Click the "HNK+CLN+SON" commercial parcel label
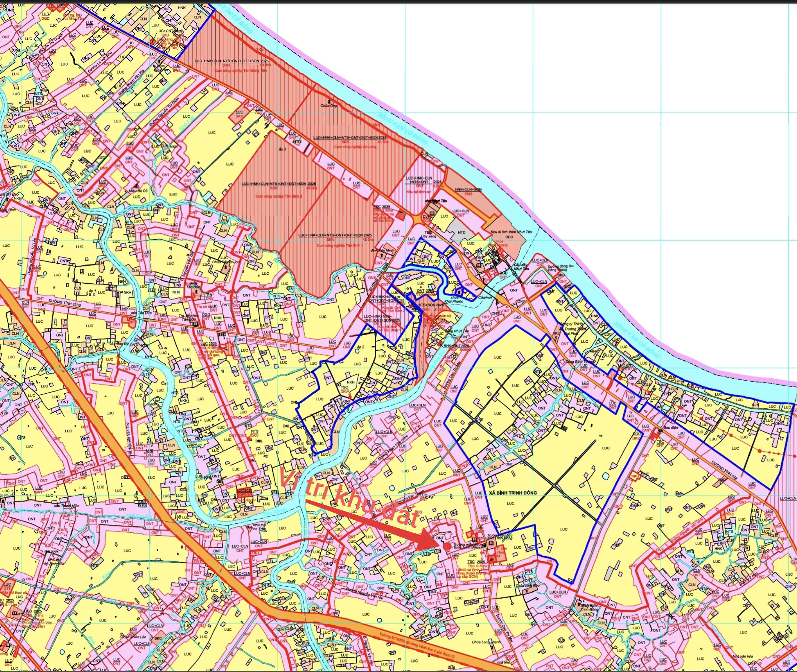Screen dimensions: 797x672 pos(468,189)
